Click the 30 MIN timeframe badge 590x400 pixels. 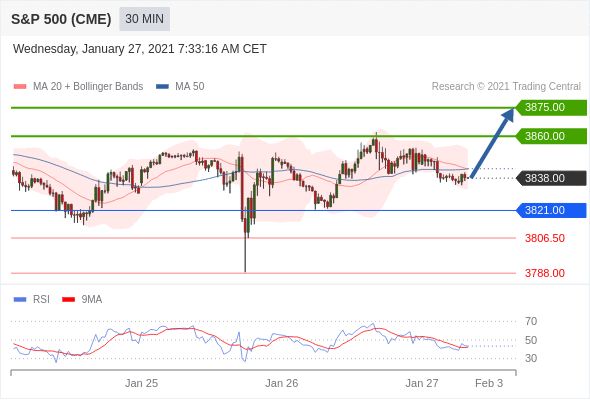pyautogui.click(x=144, y=19)
